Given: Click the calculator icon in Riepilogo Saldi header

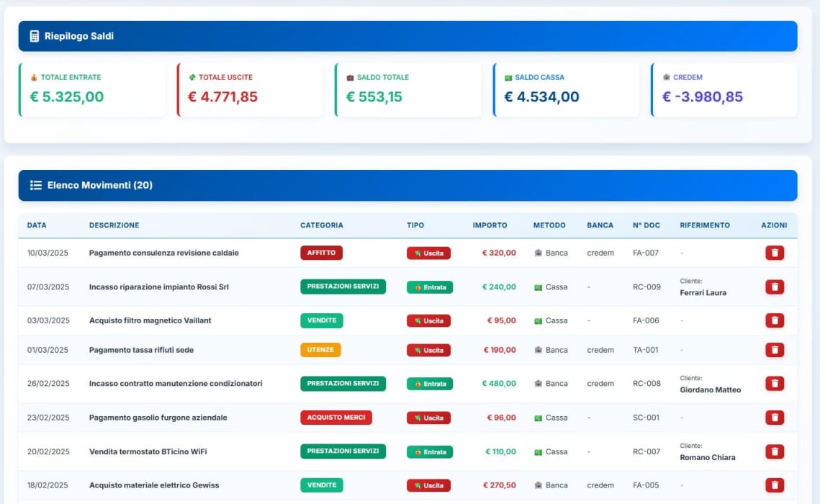Looking at the screenshot, I should click(34, 35).
